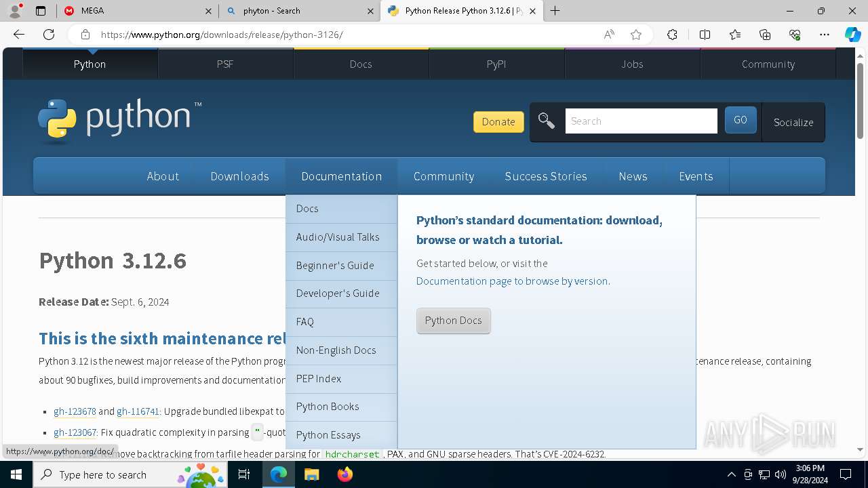868x488 pixels.
Task: Expand the Success Stories main menu
Action: click(546, 176)
